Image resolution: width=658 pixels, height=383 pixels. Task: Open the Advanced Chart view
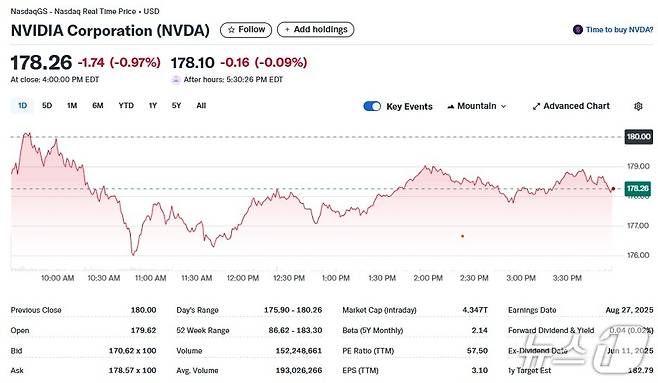coord(571,106)
